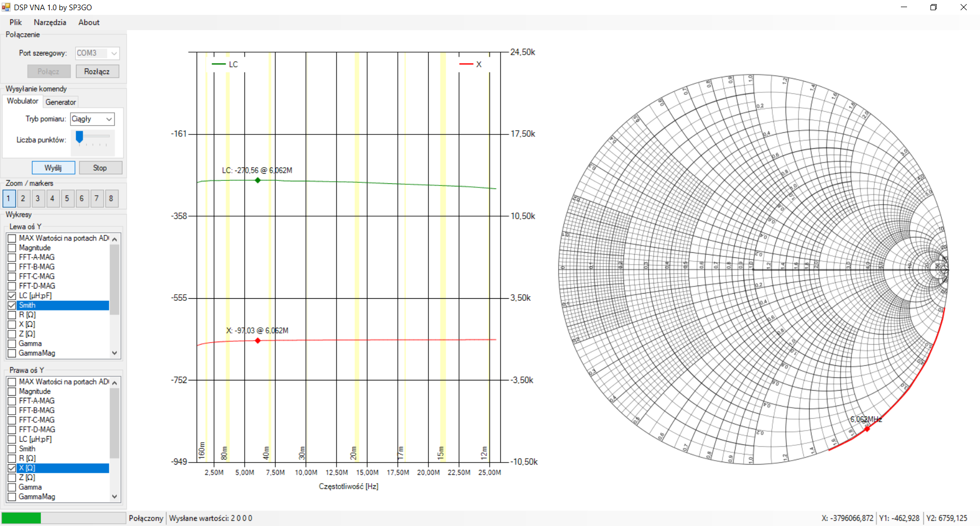Click the Liczba punktów slider handle
The height and width of the screenshot is (526, 980).
click(79, 137)
